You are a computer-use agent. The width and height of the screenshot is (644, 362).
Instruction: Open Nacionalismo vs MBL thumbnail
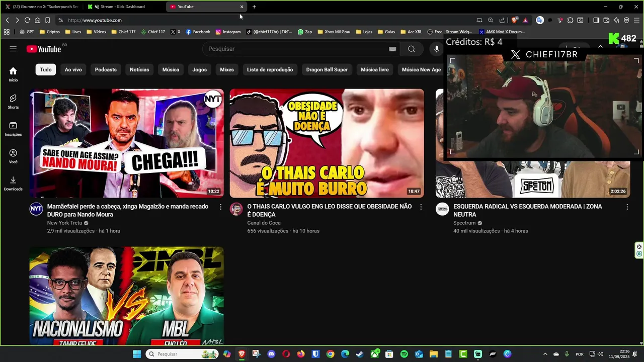[126, 296]
